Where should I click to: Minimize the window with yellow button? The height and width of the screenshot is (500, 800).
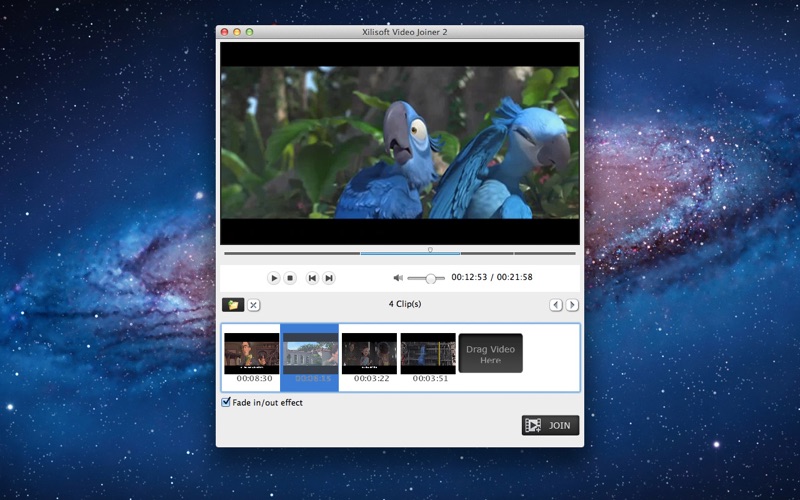(x=237, y=32)
